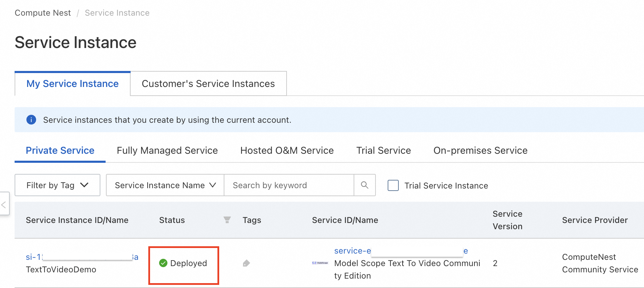Open the Status column filter icon
Screen dimensions: 644x288
point(227,220)
